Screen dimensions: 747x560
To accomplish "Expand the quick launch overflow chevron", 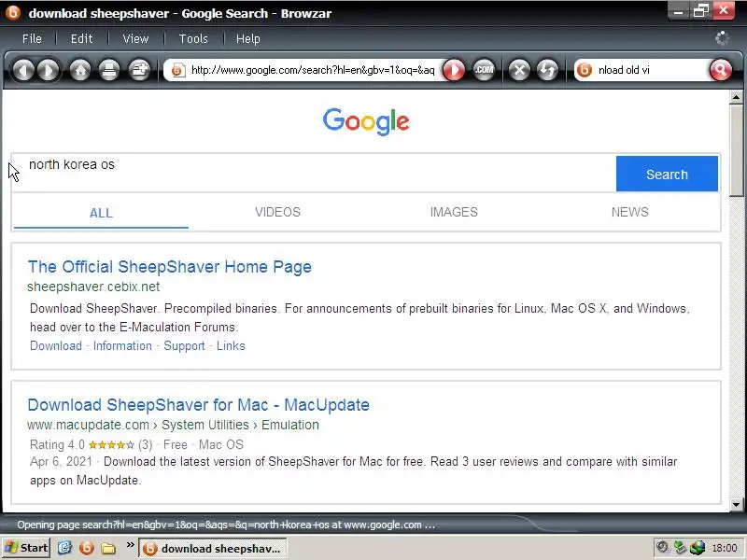I will tap(130, 545).
